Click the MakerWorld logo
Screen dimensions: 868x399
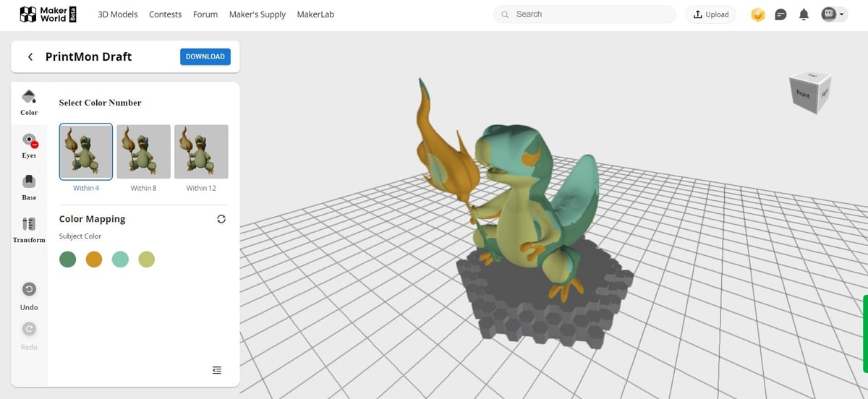pyautogui.click(x=48, y=14)
